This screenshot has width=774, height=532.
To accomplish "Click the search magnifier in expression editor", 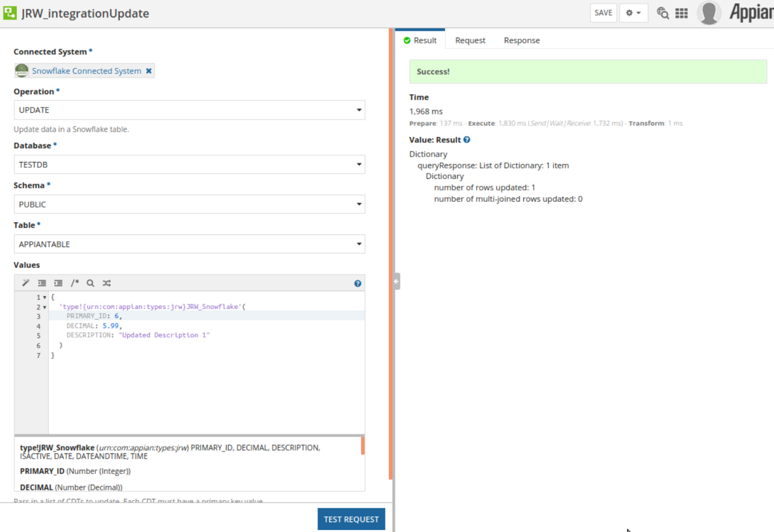I will [90, 283].
